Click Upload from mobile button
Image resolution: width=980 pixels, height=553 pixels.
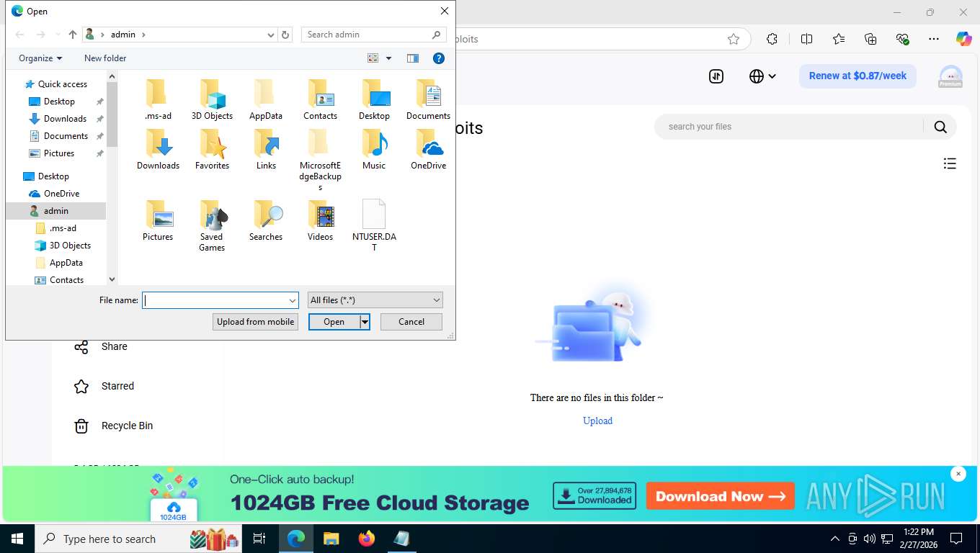point(255,322)
